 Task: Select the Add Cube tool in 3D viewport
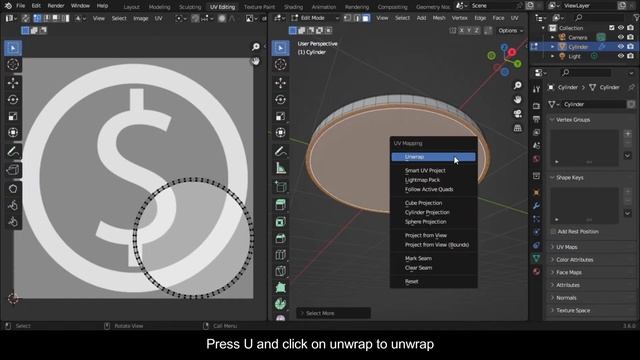tap(280, 187)
